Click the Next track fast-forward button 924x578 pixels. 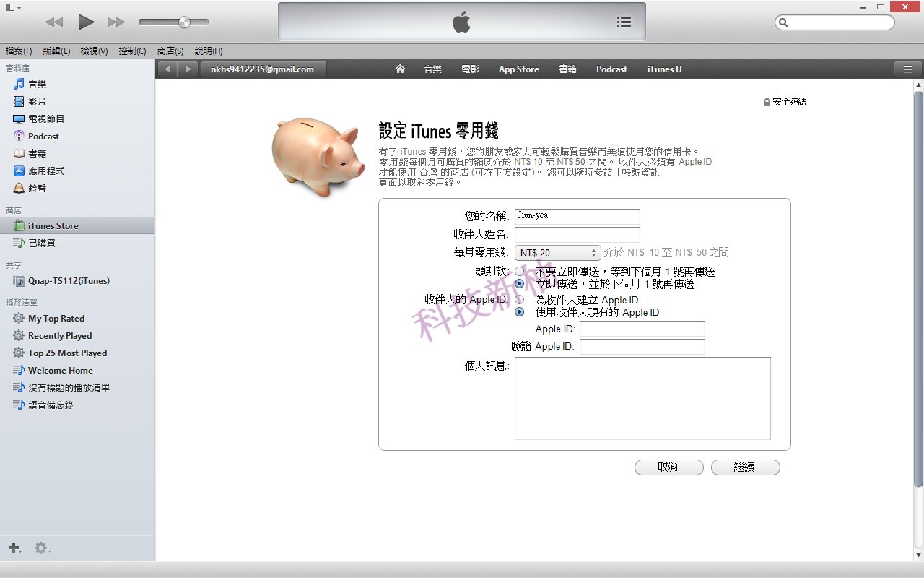(x=116, y=22)
